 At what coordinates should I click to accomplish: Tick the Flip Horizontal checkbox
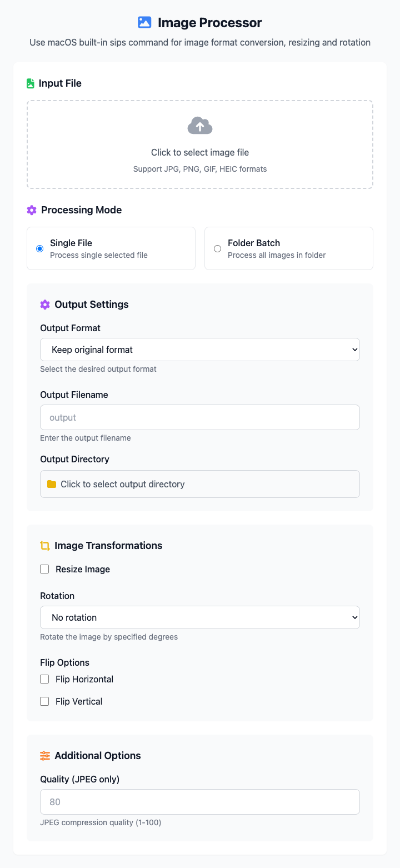[44, 679]
